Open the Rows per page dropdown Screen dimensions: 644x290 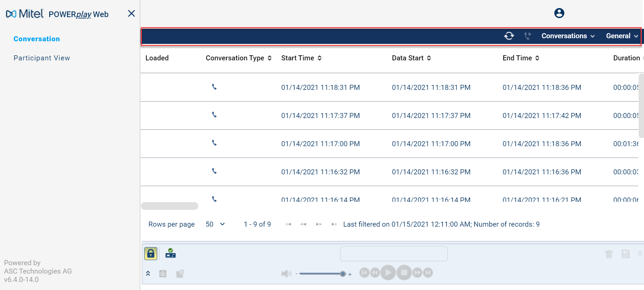[x=215, y=224]
